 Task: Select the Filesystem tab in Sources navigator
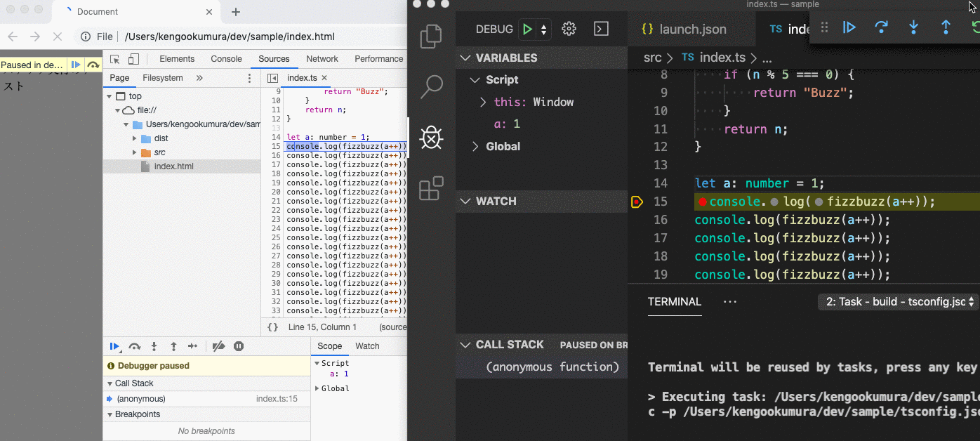[163, 78]
